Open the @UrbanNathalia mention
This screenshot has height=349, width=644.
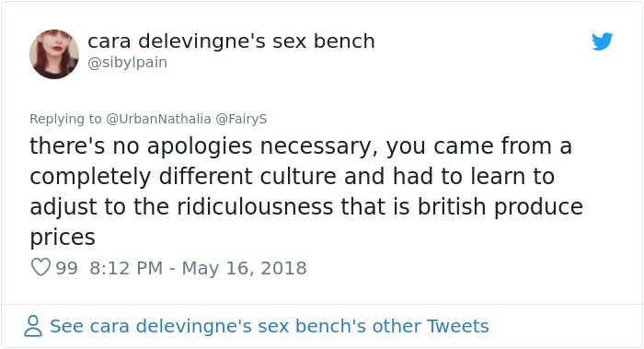tap(158, 119)
